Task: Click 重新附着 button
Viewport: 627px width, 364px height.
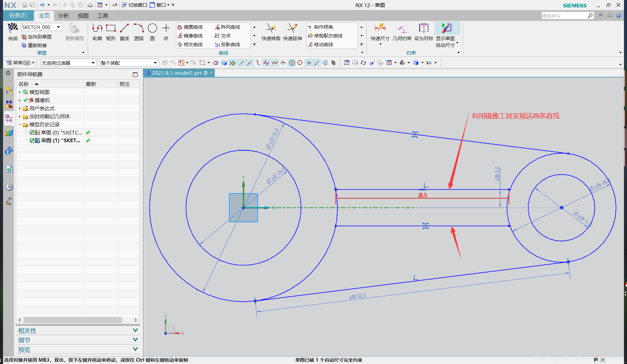Action: click(34, 45)
